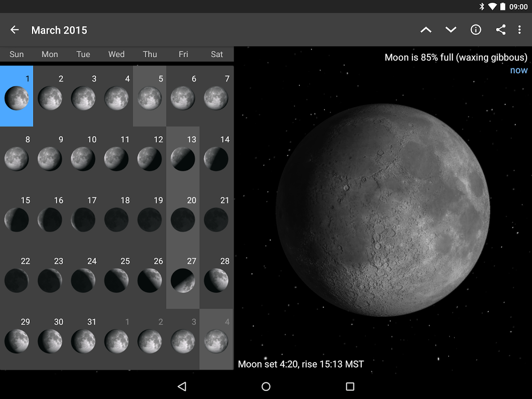
Task: Tap the share icon
Action: pos(501,30)
